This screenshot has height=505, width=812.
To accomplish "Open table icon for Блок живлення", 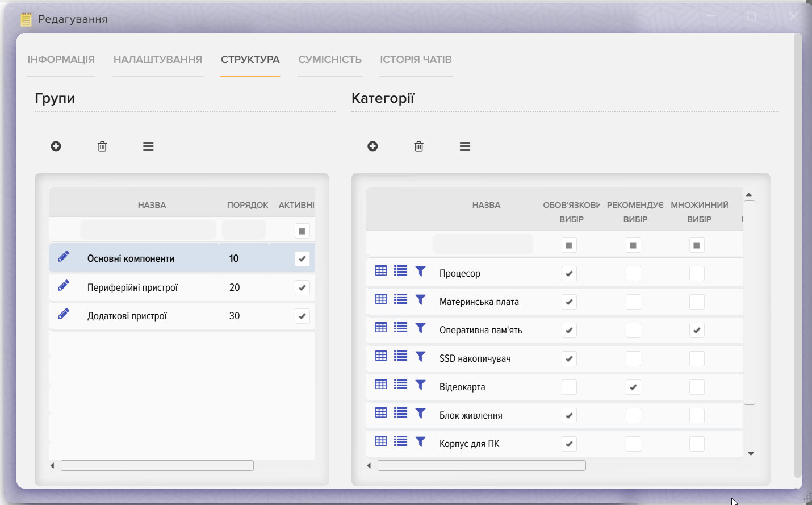I will 381,413.
